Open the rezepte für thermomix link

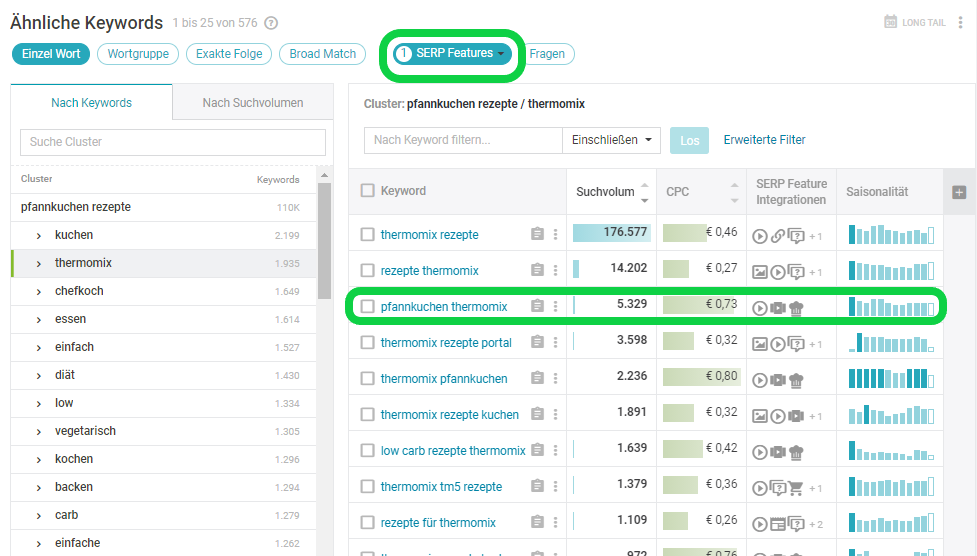click(x=438, y=522)
